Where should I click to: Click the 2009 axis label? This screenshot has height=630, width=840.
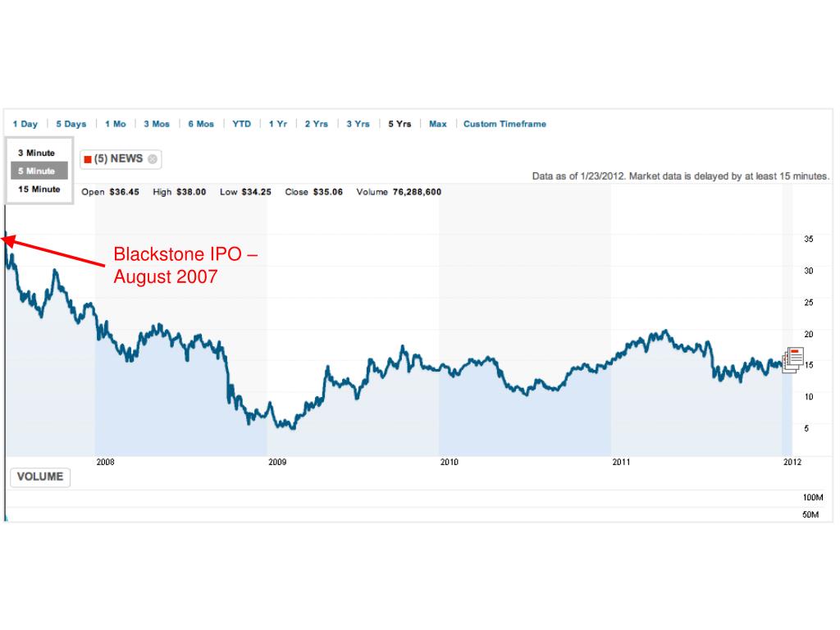tap(277, 462)
